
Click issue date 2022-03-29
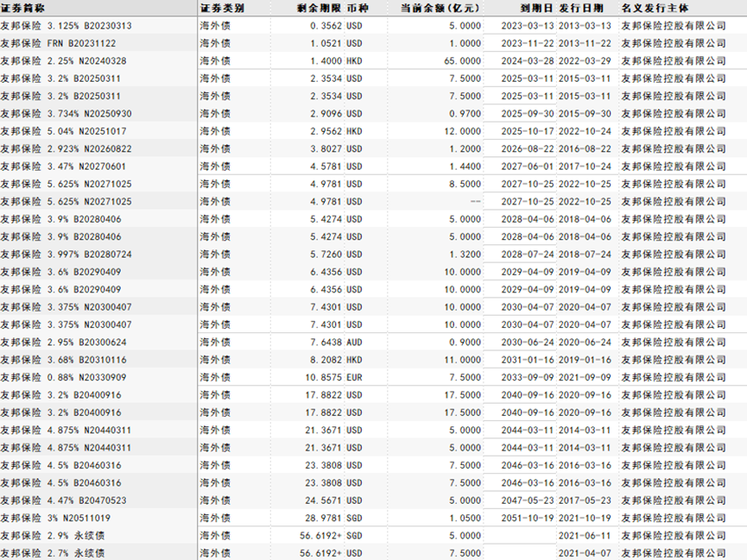[x=585, y=61]
